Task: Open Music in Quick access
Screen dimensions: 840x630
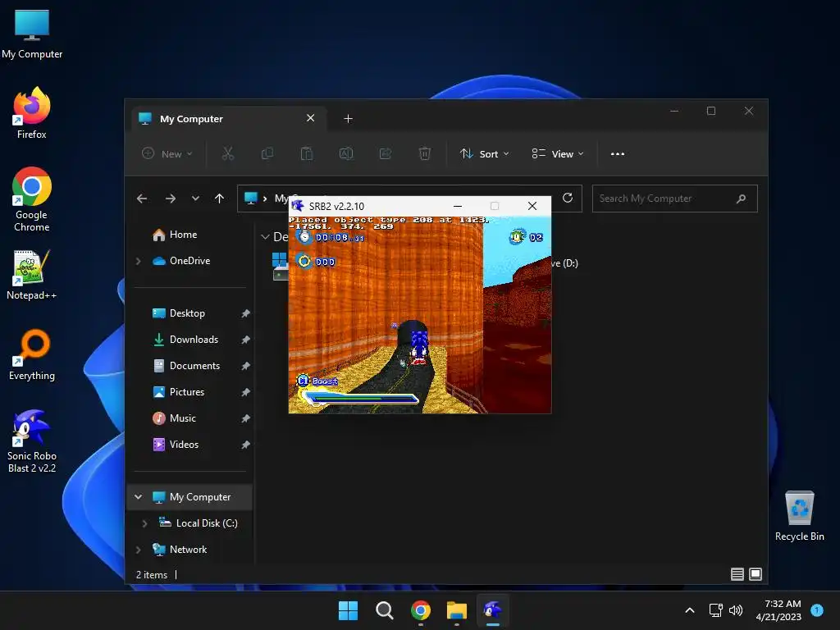Action: [x=182, y=418]
